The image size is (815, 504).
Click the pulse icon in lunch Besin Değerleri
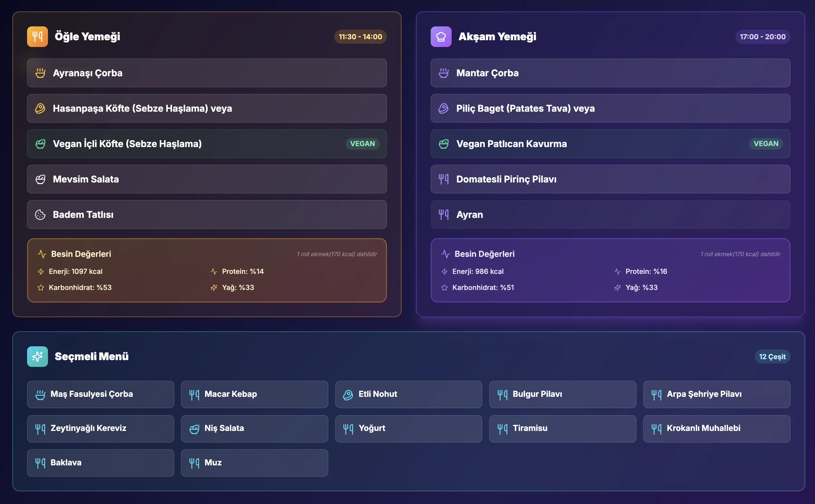tap(42, 254)
